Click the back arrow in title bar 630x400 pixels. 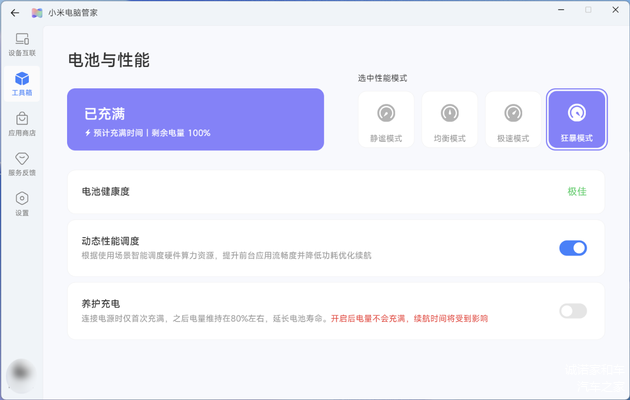pyautogui.click(x=14, y=12)
